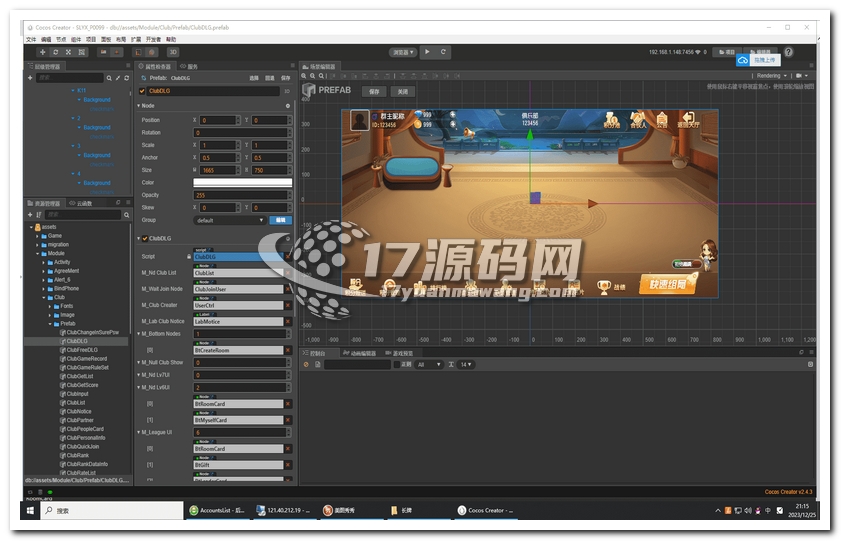Image resolution: width=841 pixels, height=541 pixels.
Task: Open the 帮助 (Help) menu
Action: [171, 39]
